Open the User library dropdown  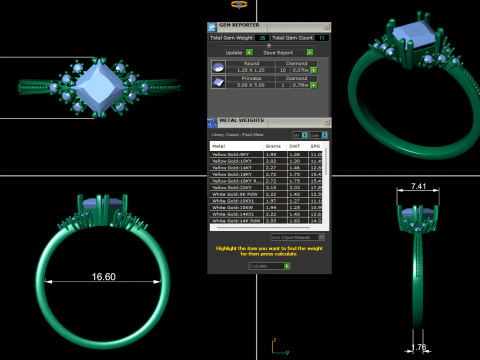coord(324,135)
